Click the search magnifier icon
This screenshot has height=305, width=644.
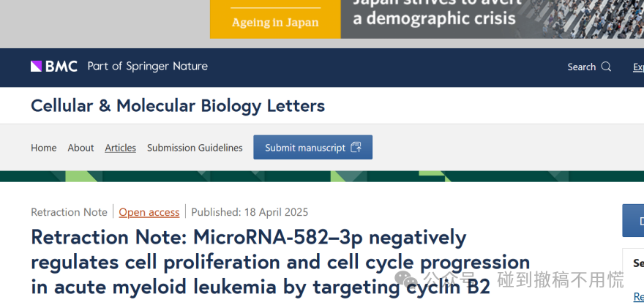click(x=606, y=67)
